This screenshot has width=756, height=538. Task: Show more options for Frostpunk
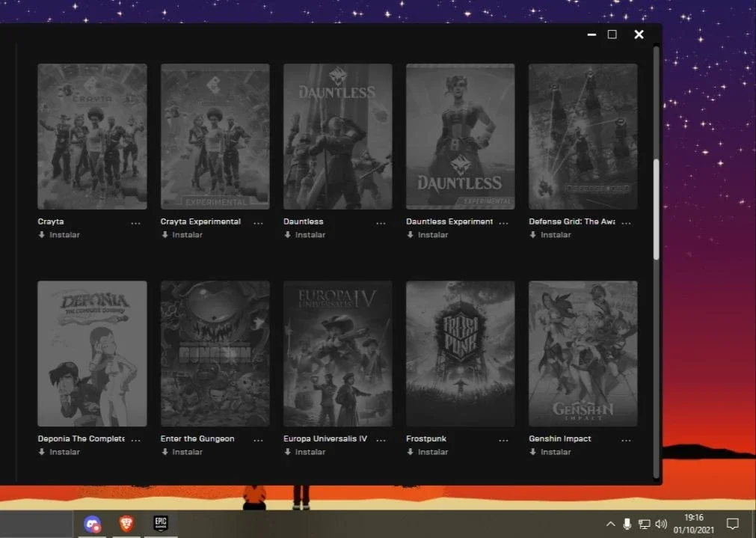pyautogui.click(x=503, y=440)
